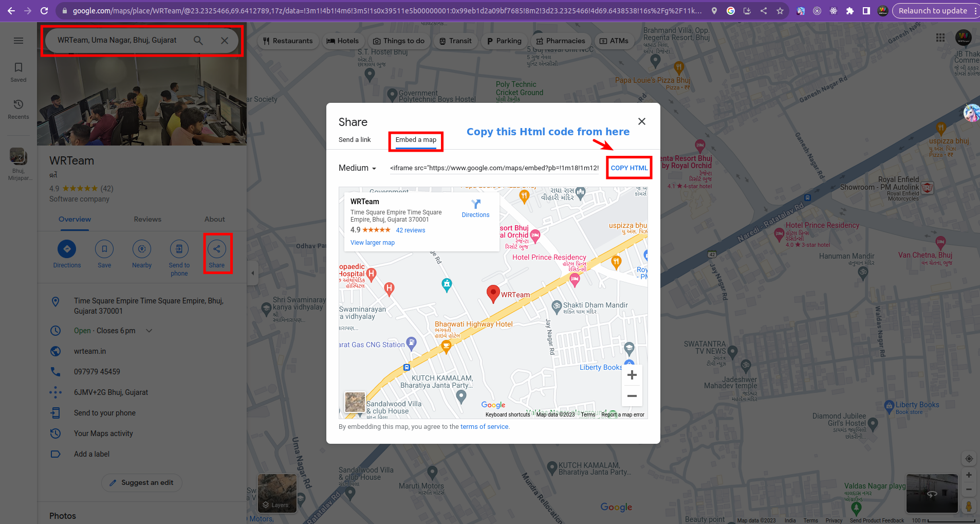This screenshot has width=980, height=524.
Task: Open browser extensions puzzle icon
Action: (x=850, y=11)
